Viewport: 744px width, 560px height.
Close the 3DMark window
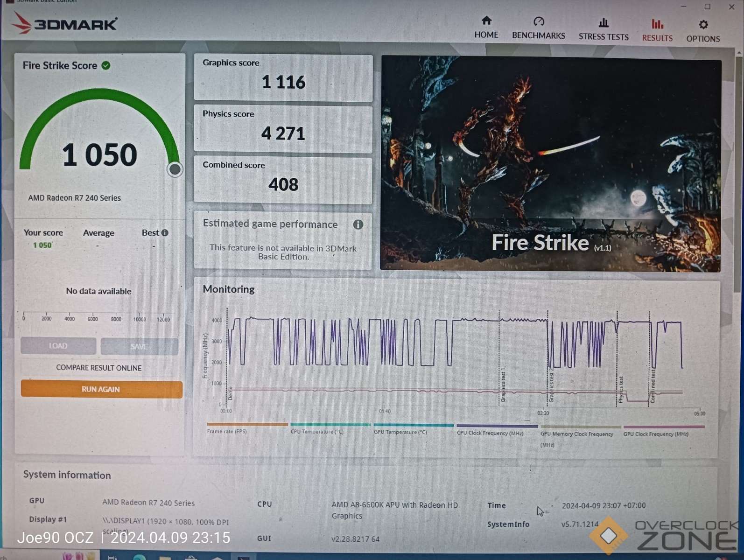(731, 7)
